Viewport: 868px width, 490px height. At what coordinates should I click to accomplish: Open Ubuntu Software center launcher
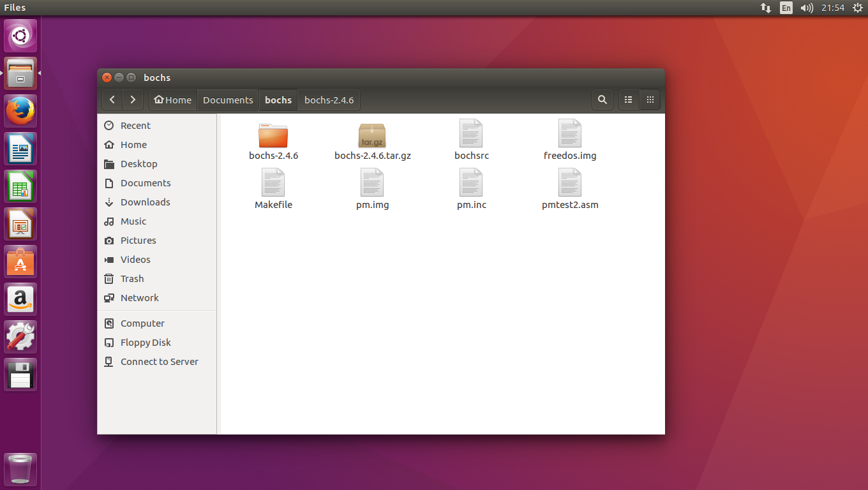(x=20, y=262)
